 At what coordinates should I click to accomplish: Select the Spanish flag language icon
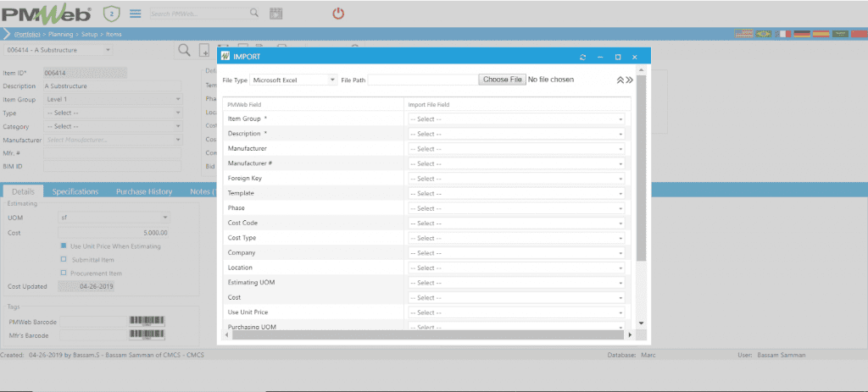[821, 34]
